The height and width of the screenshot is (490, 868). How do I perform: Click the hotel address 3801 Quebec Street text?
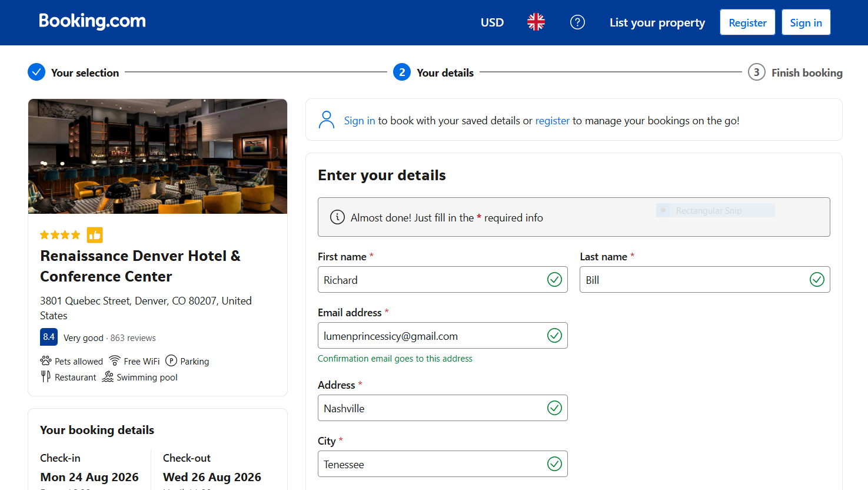(x=146, y=308)
